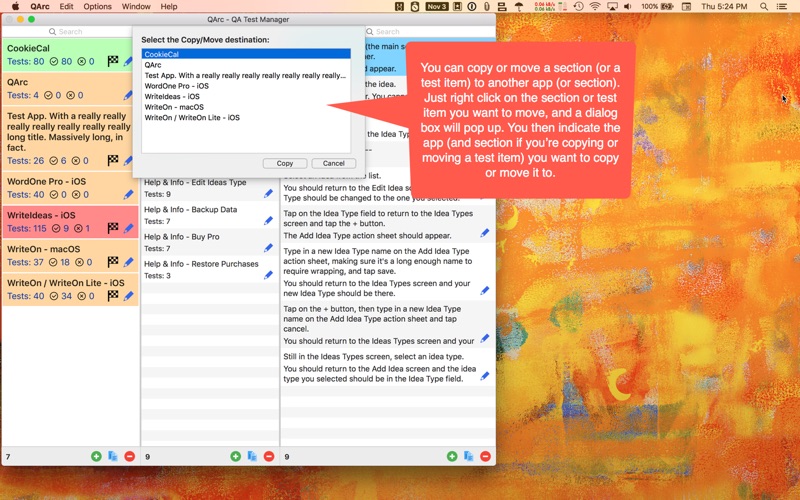Click pencil icon for Help & Info - Backup Data
The height and width of the screenshot is (500, 800).
coord(268,220)
